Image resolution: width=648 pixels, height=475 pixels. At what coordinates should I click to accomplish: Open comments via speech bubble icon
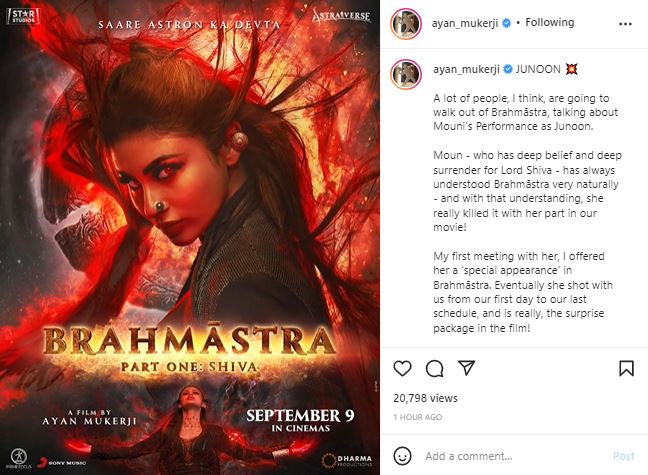click(434, 368)
